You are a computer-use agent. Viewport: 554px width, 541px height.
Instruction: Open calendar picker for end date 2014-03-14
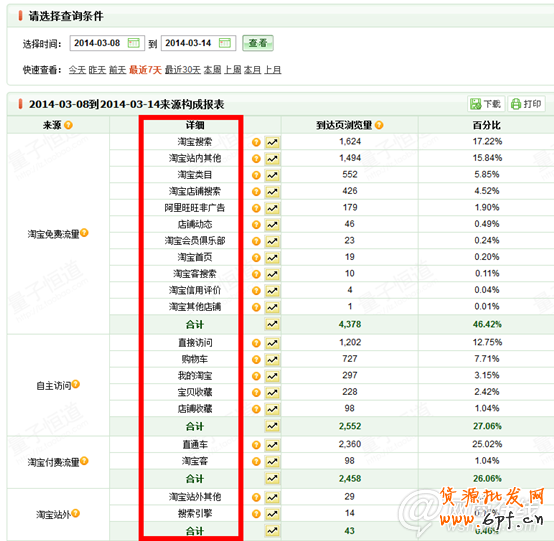tap(225, 43)
